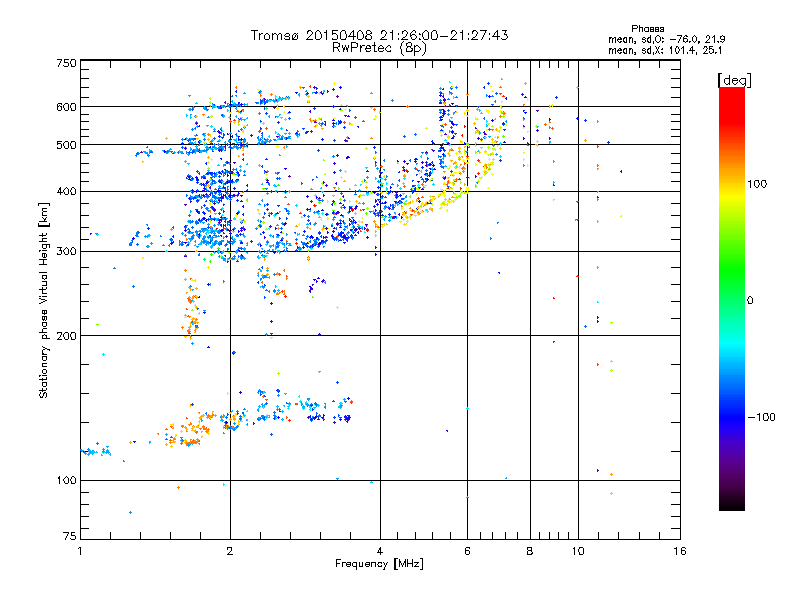Click the x-axis tick label '16'
The width and height of the screenshot is (800, 600).
click(680, 551)
